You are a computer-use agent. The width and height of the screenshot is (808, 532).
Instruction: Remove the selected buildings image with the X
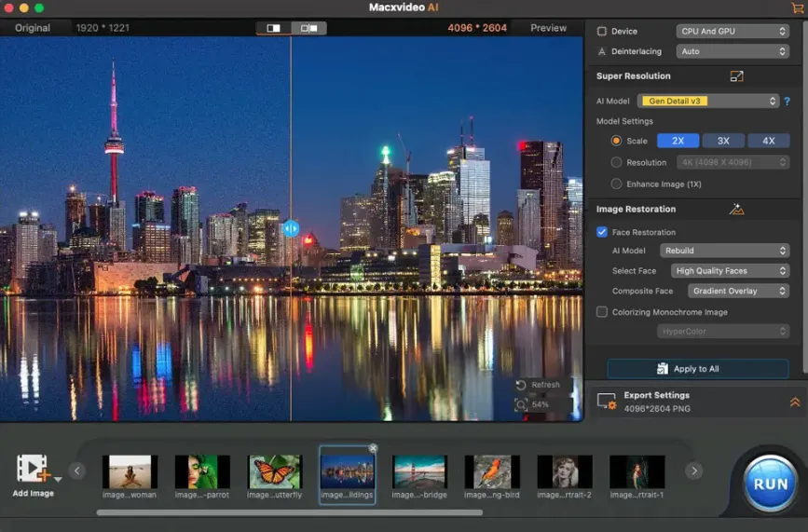(373, 448)
